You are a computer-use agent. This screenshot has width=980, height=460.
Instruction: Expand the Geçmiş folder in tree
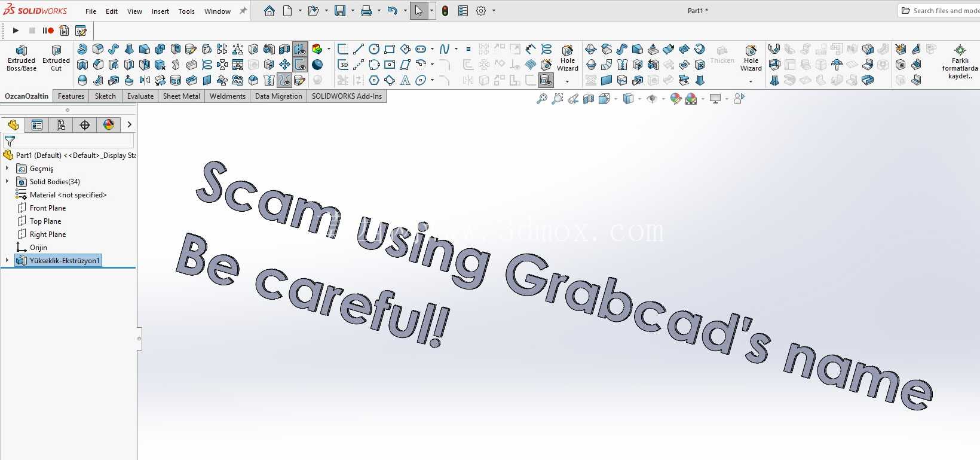[x=7, y=169]
